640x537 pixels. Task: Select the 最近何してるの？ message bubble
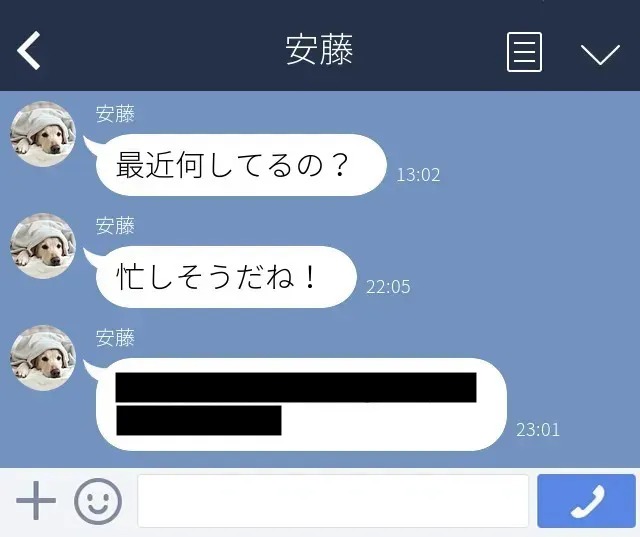[241, 165]
